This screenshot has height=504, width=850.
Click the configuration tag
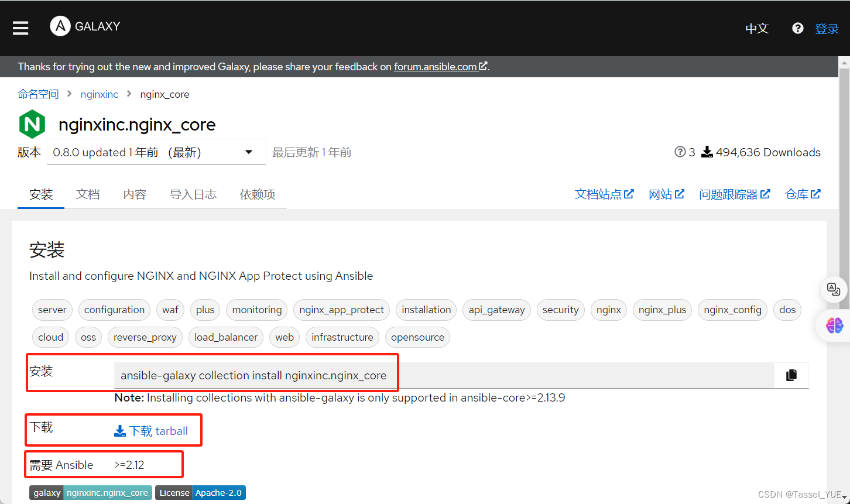pos(114,310)
